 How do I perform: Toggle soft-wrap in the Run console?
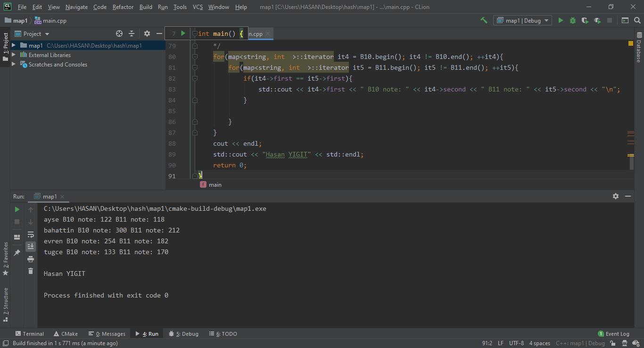click(x=31, y=234)
